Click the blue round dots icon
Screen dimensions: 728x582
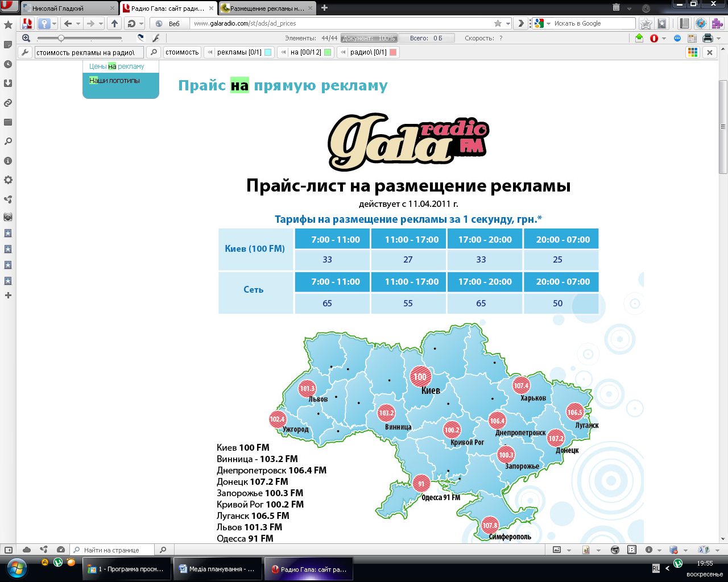(677, 38)
